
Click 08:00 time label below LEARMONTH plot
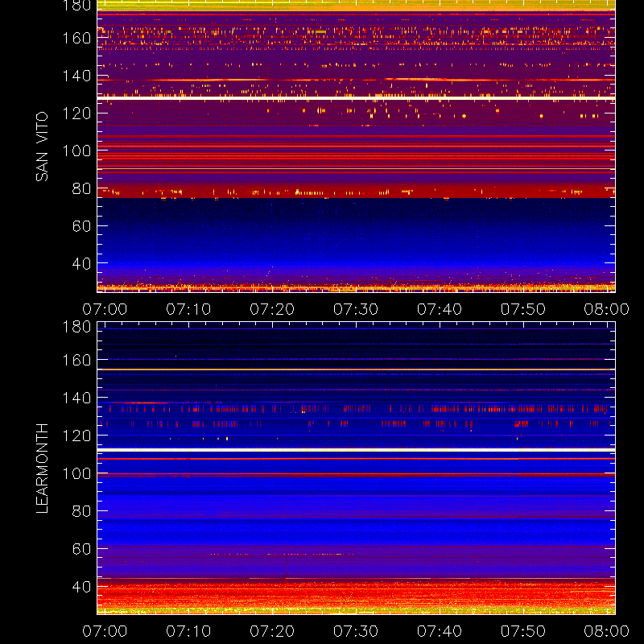pyautogui.click(x=607, y=631)
